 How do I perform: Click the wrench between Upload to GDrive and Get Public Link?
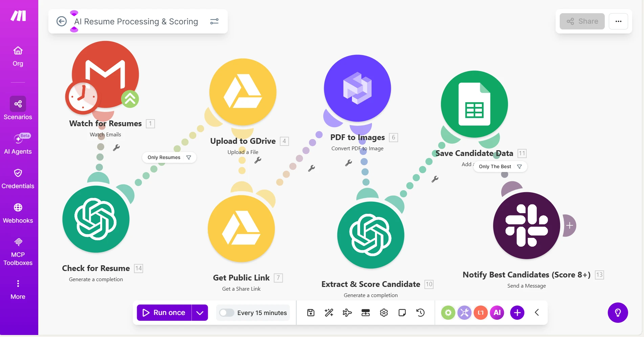[258, 160]
